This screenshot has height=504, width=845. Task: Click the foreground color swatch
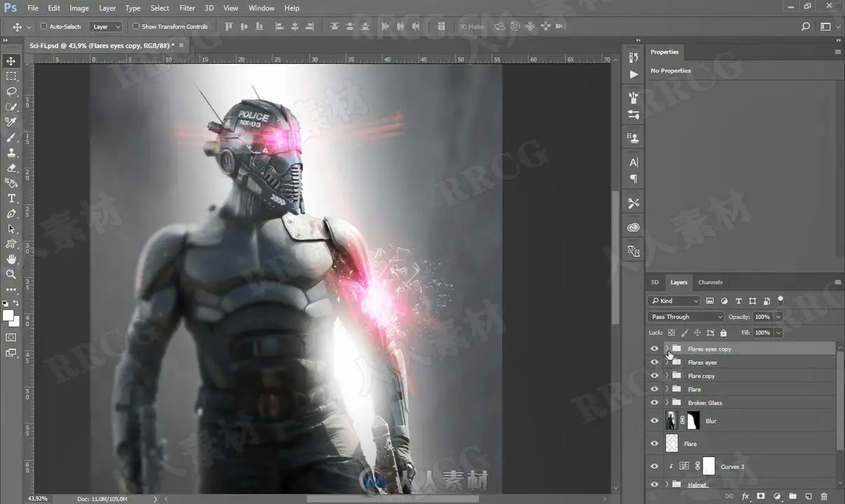8,316
